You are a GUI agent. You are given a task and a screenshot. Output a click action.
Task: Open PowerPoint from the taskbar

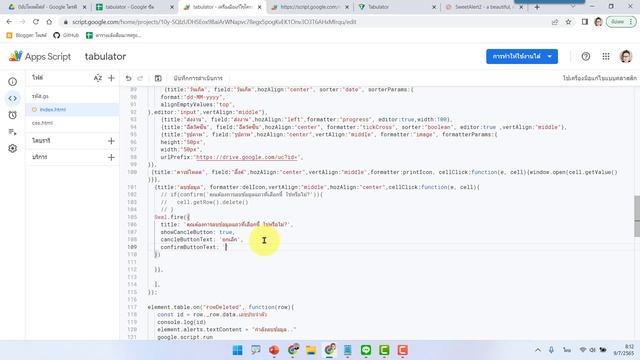(274, 350)
